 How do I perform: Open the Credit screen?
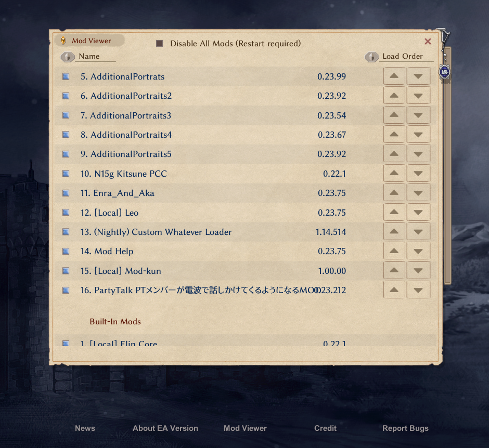pos(325,428)
